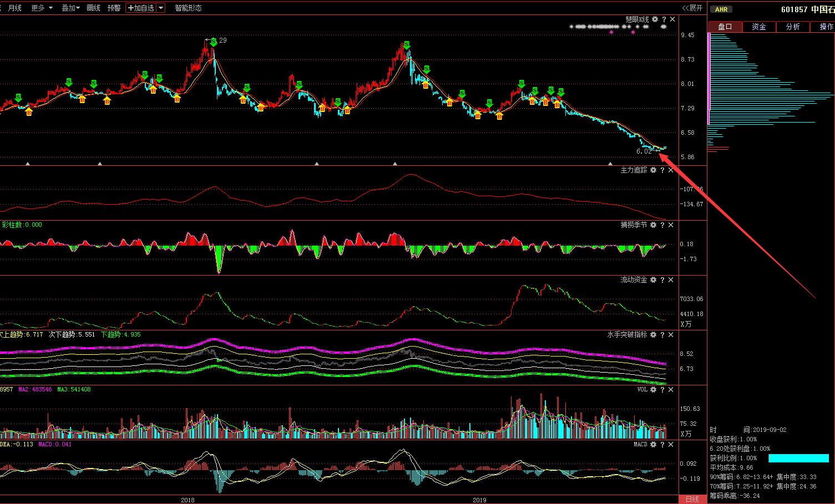Screen dimensions: 835x504
Task: Click the 2019 year label on time axis
Action: point(479,500)
